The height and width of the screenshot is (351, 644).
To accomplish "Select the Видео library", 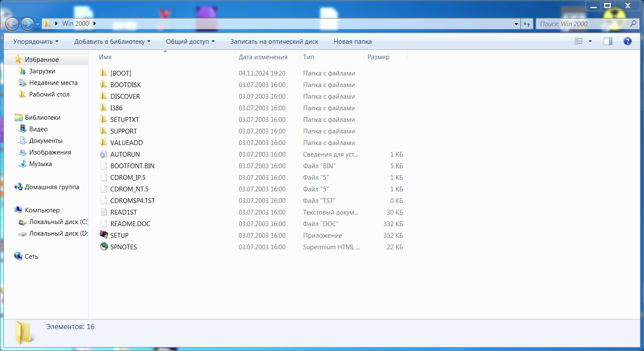I will 38,129.
